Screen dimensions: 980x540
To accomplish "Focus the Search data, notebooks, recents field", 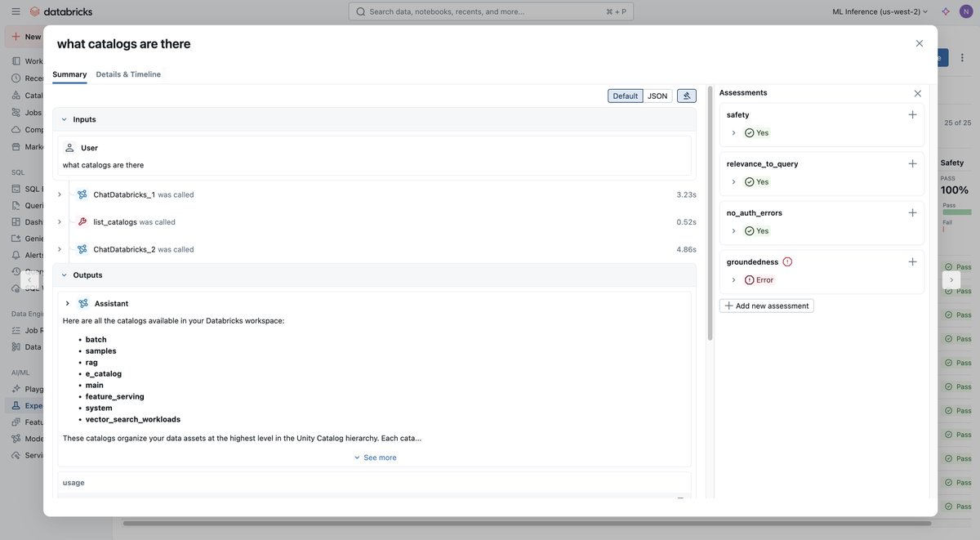I will point(491,11).
